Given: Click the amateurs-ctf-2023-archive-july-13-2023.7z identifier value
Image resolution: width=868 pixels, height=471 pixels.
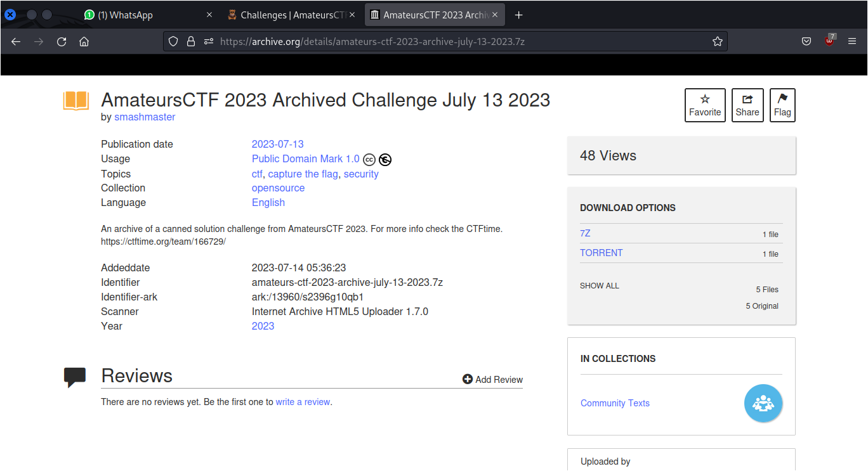Looking at the screenshot, I should (347, 282).
